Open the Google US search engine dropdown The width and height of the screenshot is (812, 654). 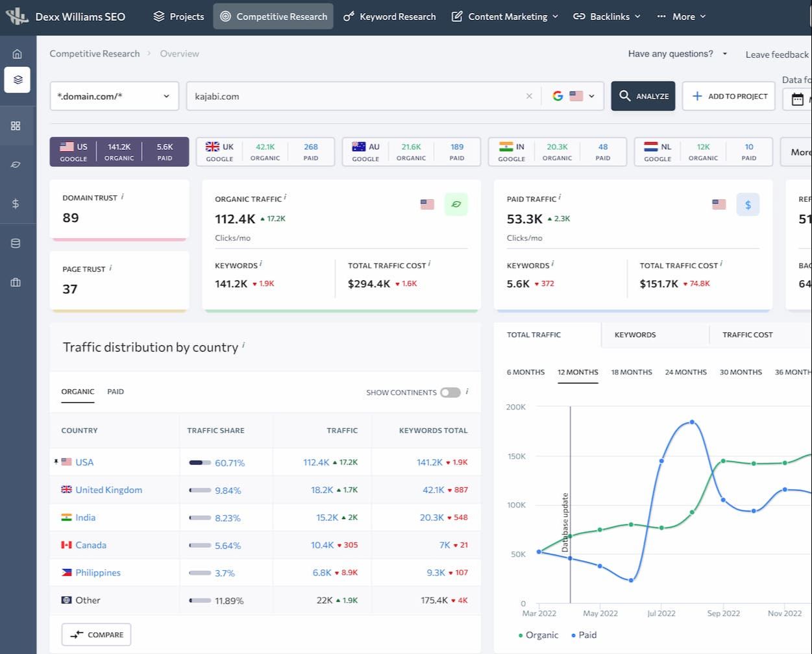pyautogui.click(x=574, y=96)
